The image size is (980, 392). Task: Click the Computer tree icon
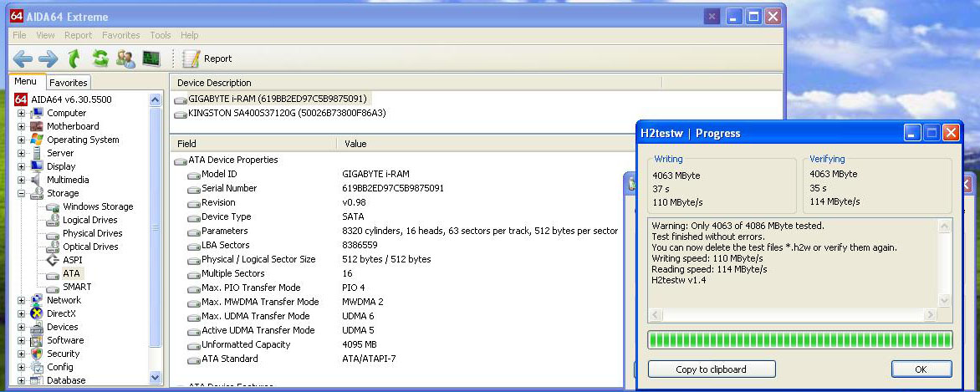pos(37,113)
